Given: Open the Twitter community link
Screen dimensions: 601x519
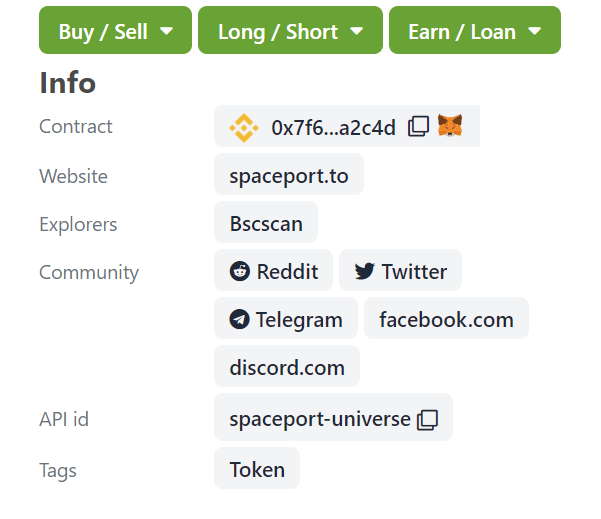Looking at the screenshot, I should [x=401, y=270].
